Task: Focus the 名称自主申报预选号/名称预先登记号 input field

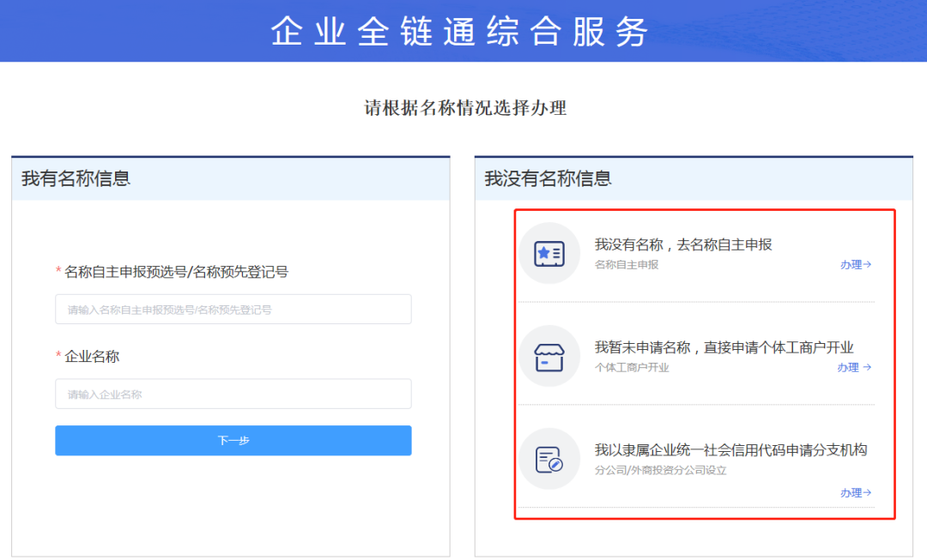Action: click(233, 310)
